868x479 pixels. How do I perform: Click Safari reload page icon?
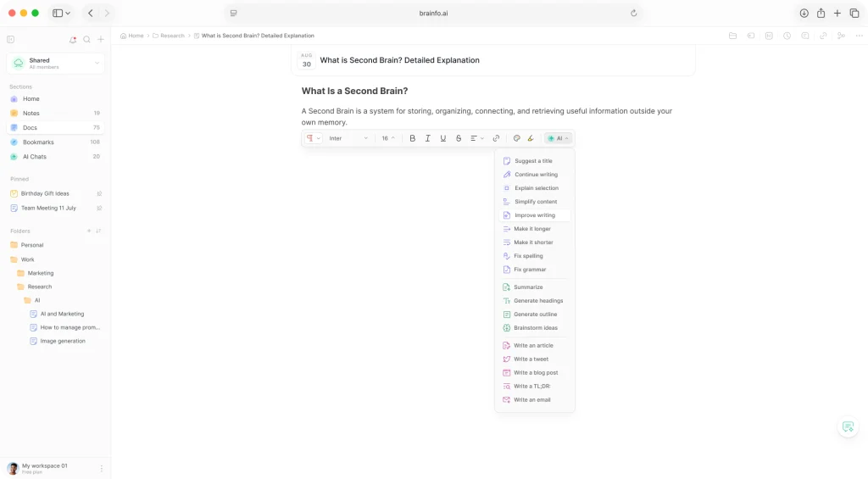pos(634,14)
